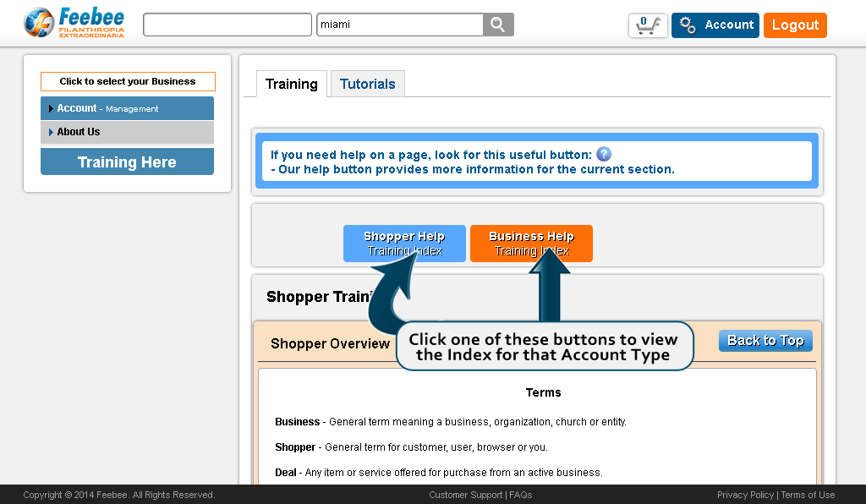Click the search magnifier icon
The width and height of the screenshot is (866, 504).
click(497, 24)
